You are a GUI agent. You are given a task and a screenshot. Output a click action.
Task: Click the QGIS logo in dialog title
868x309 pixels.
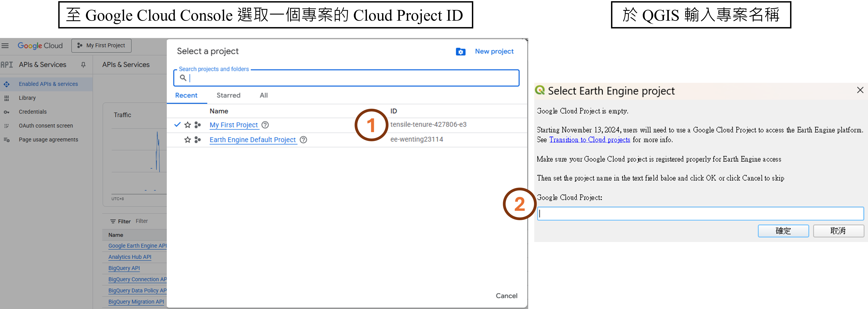pos(540,90)
